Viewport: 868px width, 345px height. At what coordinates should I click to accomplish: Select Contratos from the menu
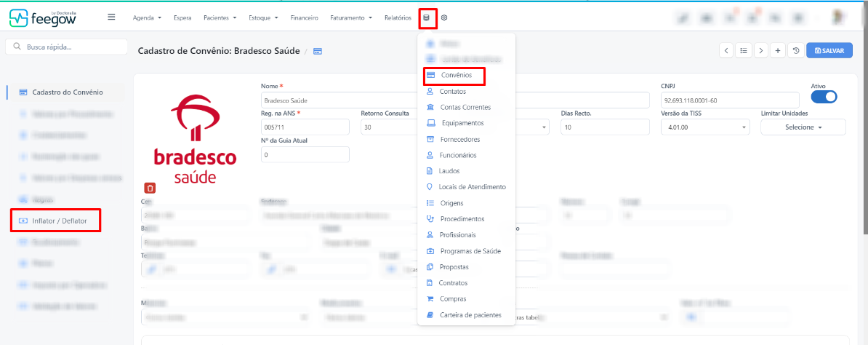pos(454,283)
